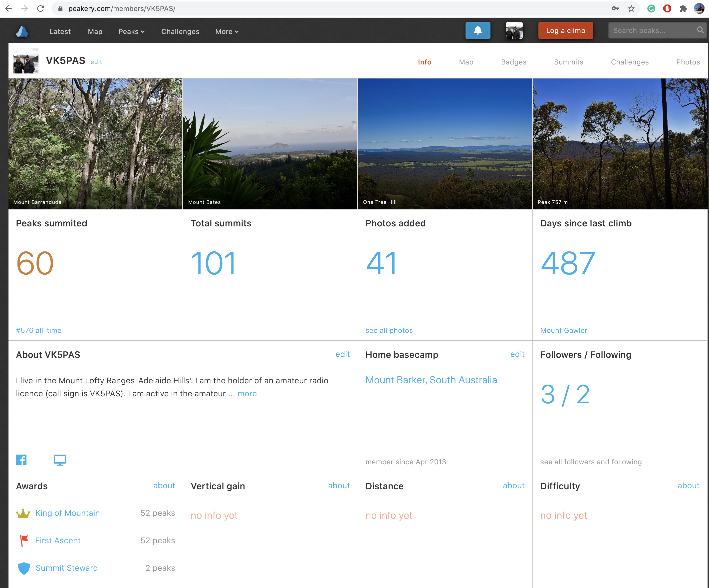Open the browser extensions puzzle icon
The width and height of the screenshot is (709, 588).
(683, 8)
